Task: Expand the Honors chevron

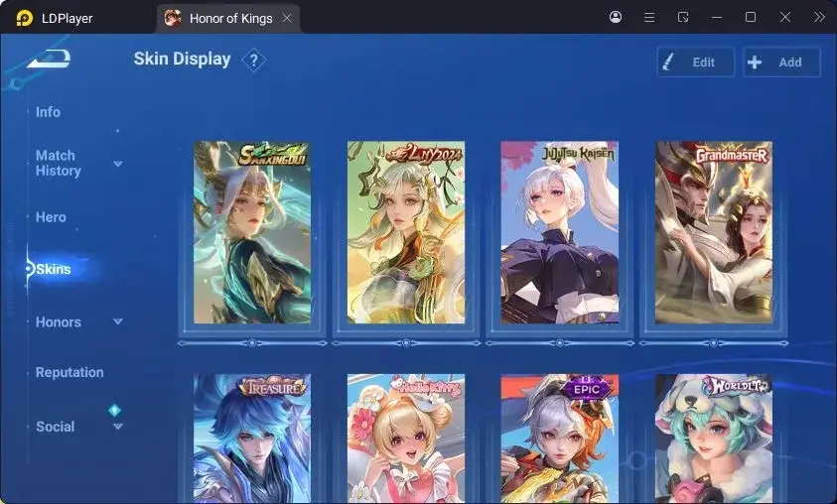Action: [x=118, y=321]
